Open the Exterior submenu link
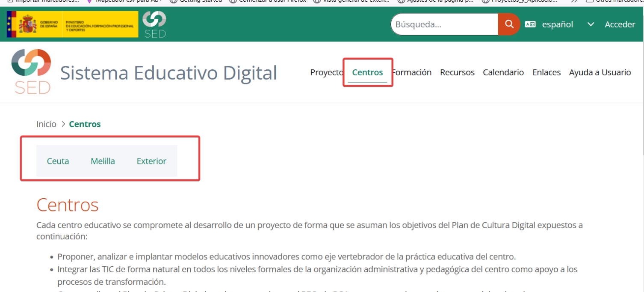Screen dimensions: 644x292 [151, 161]
